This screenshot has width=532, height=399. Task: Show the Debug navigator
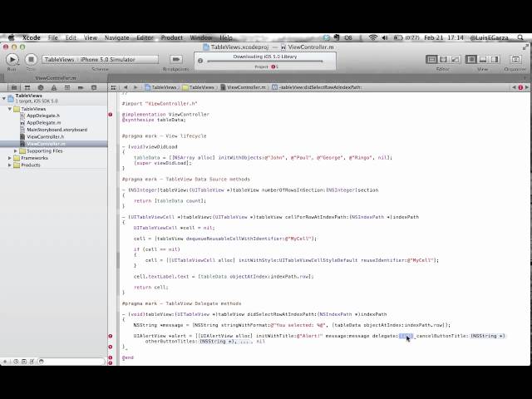(67, 87)
